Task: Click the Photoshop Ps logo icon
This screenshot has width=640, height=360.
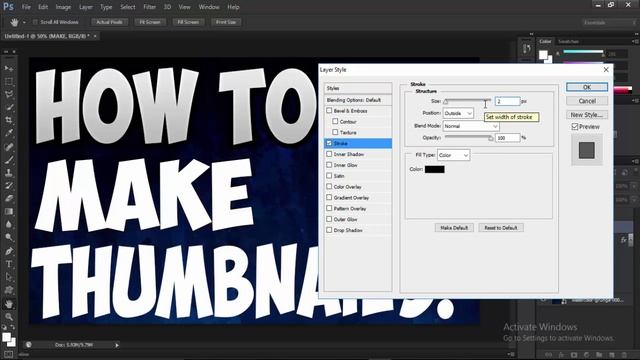Action: (8, 7)
